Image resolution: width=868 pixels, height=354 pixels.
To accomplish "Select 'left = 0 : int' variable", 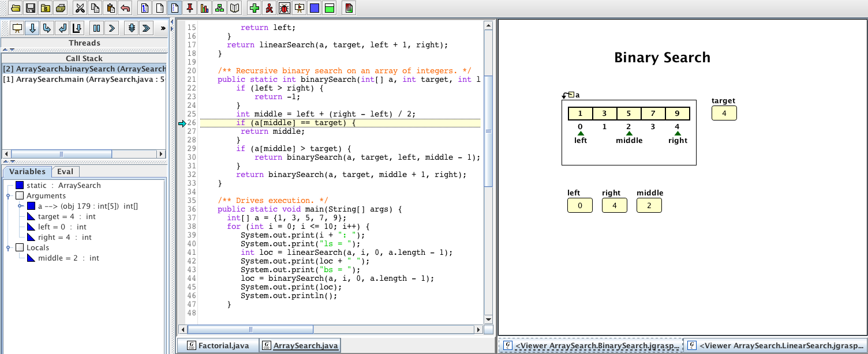I will coord(57,227).
